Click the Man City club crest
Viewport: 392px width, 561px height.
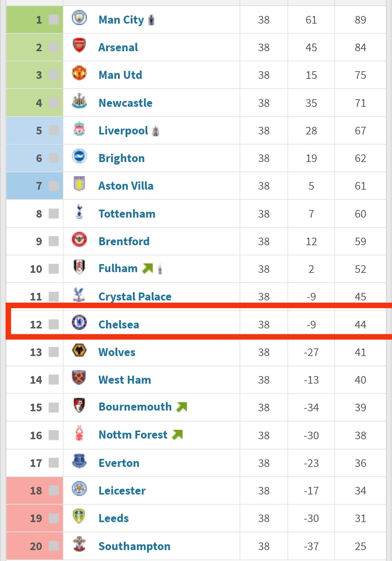click(x=79, y=18)
